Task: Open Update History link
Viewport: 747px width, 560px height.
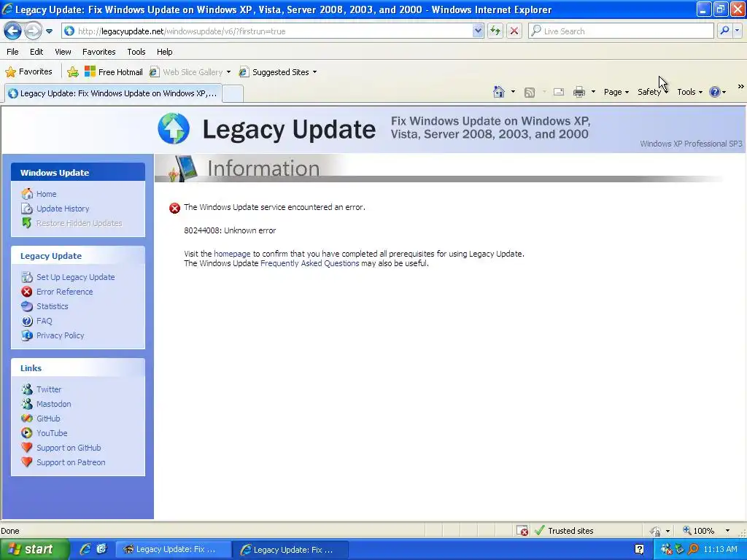Action: coord(63,209)
